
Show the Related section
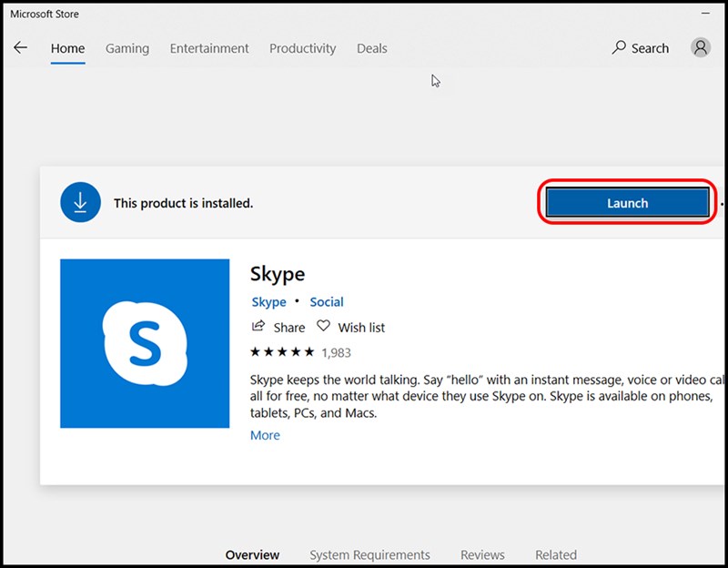[556, 554]
